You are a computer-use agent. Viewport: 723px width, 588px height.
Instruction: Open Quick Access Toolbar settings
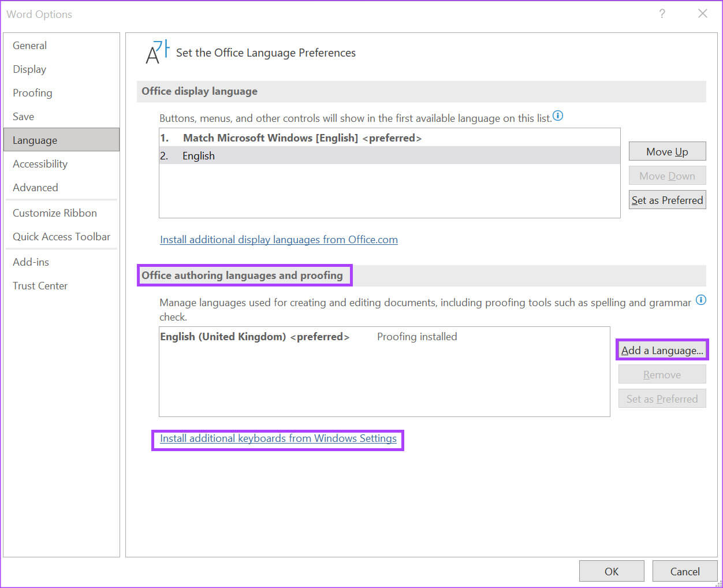pos(61,237)
